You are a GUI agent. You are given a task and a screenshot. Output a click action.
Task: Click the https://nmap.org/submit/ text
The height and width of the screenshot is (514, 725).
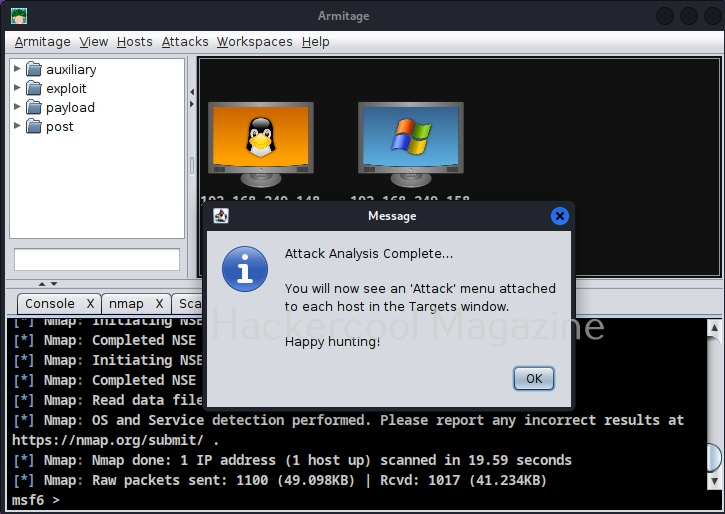[x=107, y=440]
